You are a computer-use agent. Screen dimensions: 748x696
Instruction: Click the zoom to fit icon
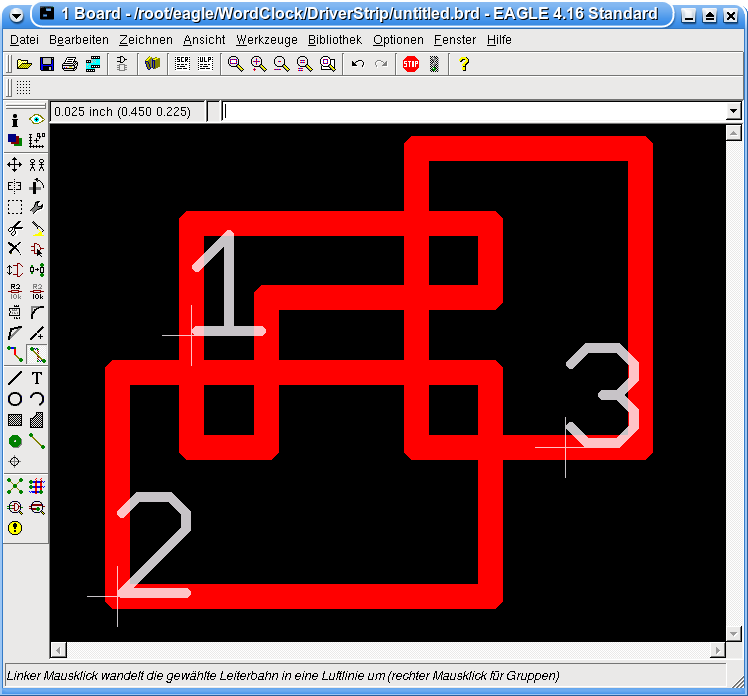236,63
